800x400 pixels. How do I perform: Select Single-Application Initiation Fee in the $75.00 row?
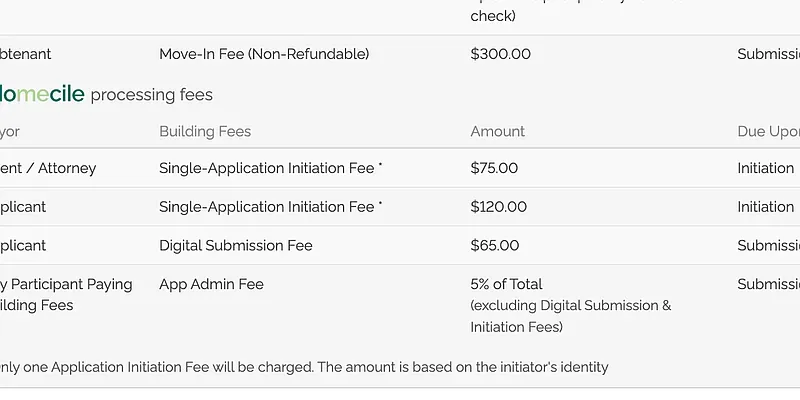[x=267, y=168]
